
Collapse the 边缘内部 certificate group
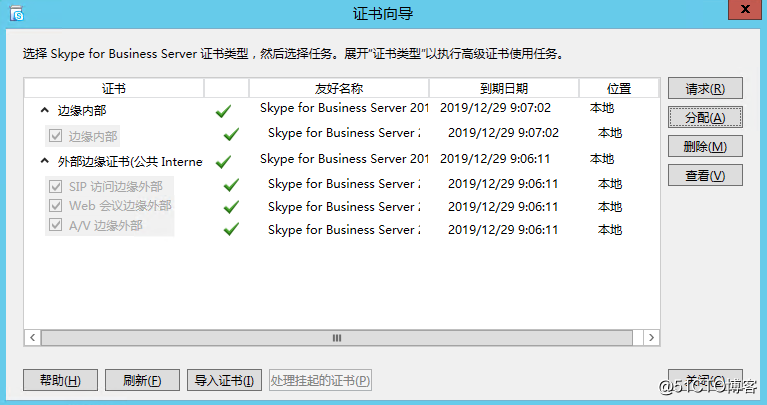tap(45, 110)
